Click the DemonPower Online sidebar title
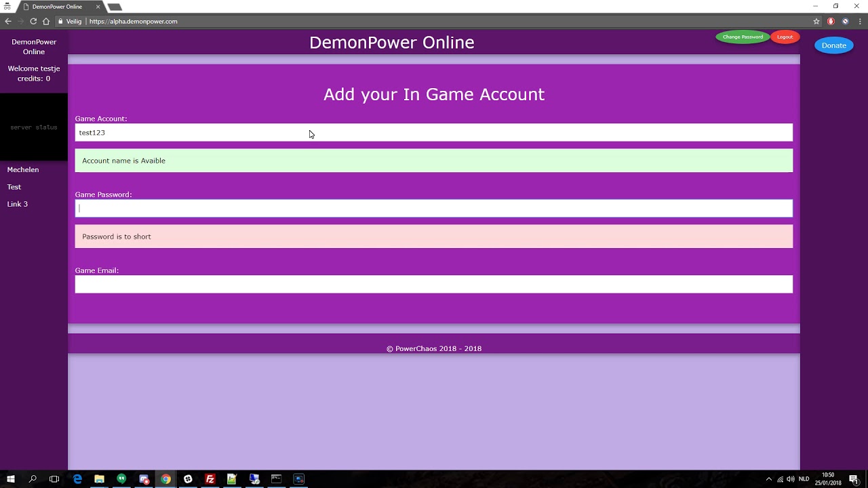The image size is (868, 488). [34, 47]
